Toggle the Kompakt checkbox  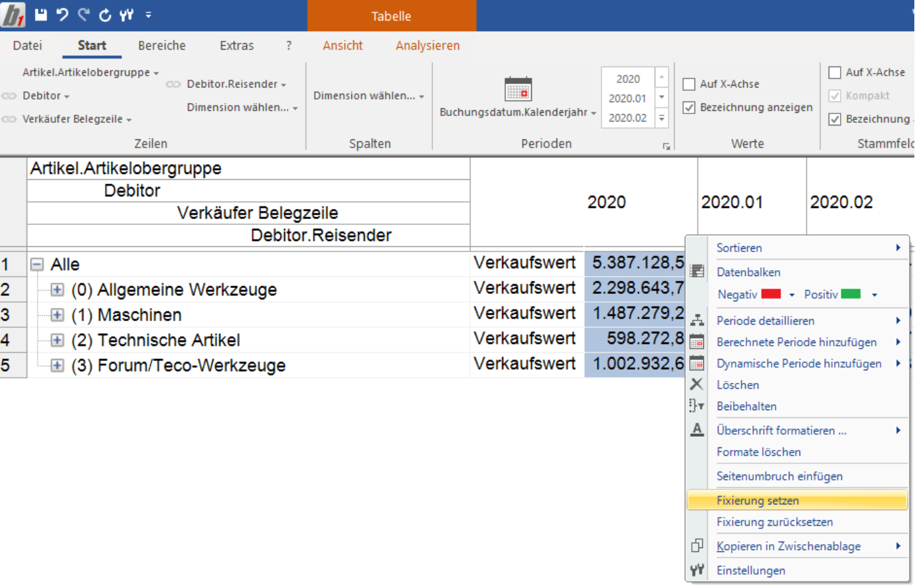click(x=835, y=96)
